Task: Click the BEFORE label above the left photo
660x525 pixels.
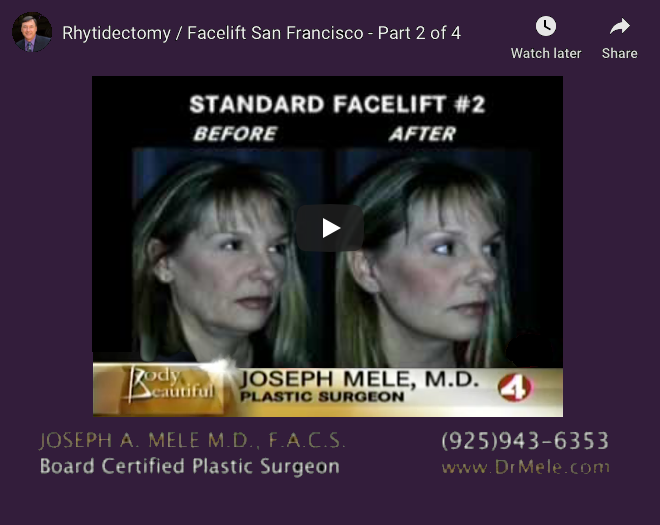Action: click(235, 134)
